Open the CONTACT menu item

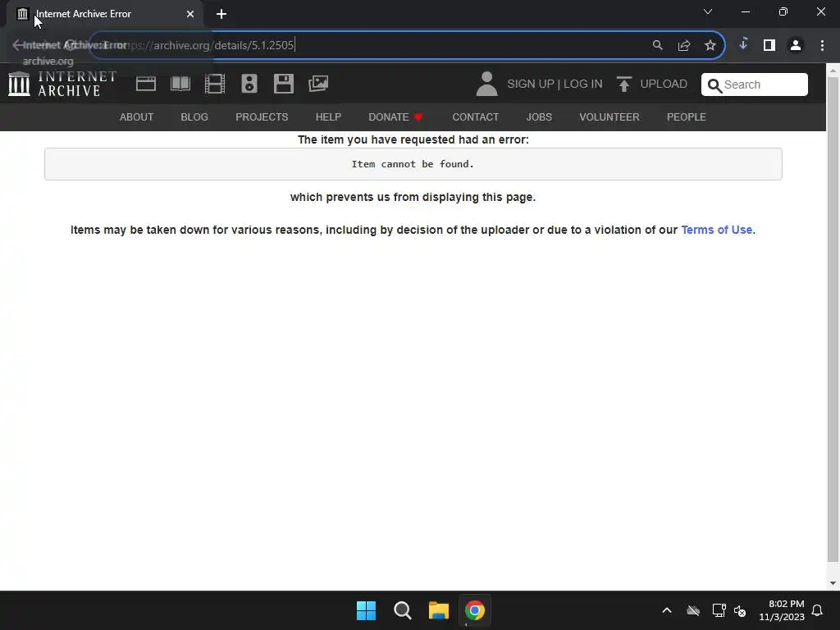point(475,116)
